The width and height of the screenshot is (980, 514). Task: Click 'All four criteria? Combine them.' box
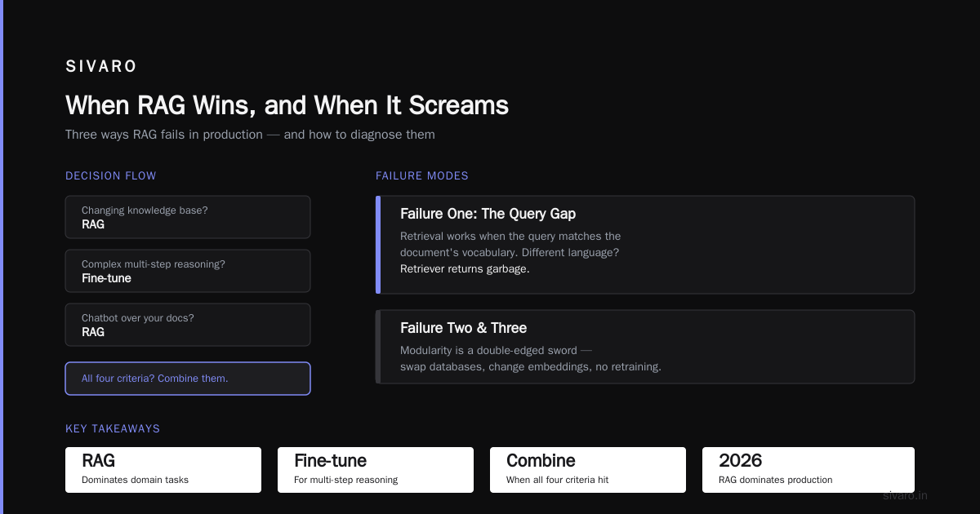pos(188,379)
